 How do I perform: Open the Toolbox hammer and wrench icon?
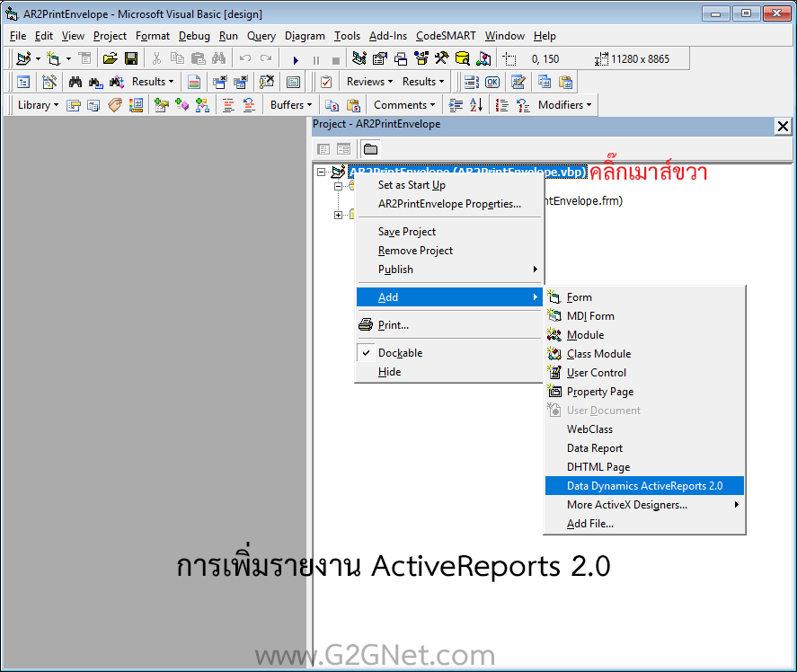coord(442,58)
